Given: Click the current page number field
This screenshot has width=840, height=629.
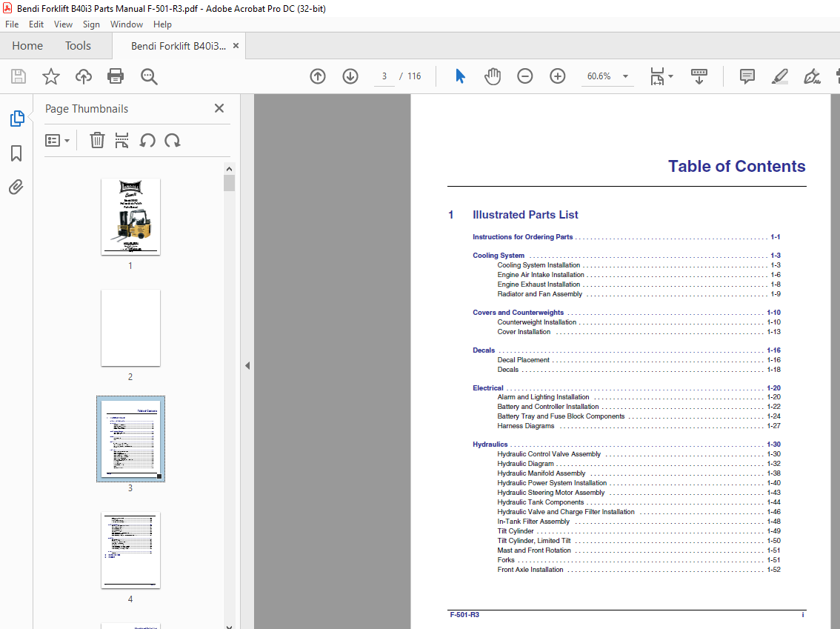Looking at the screenshot, I should coord(384,76).
